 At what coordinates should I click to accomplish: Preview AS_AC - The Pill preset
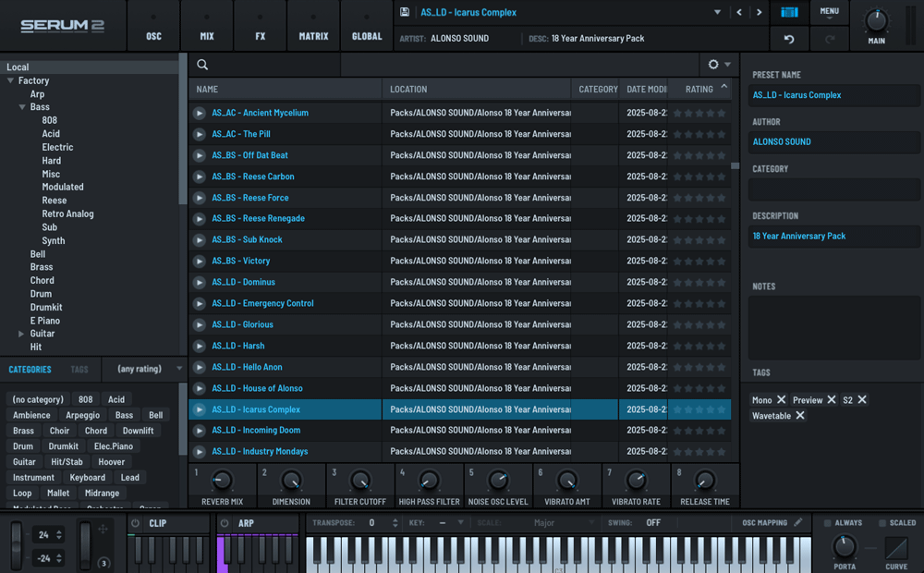[x=200, y=134]
